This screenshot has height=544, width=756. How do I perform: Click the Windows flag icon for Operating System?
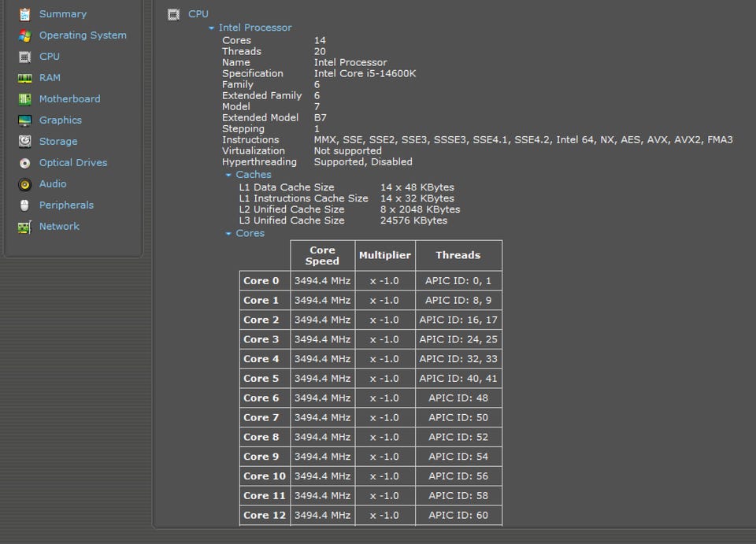[x=25, y=35]
